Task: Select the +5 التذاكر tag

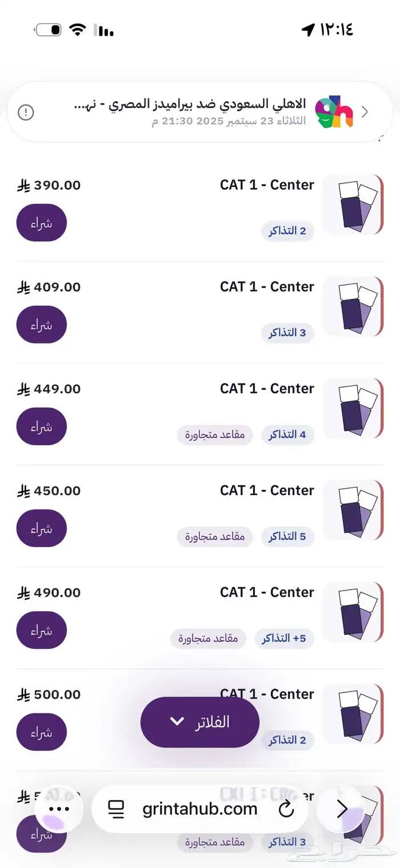Action: 284,639
